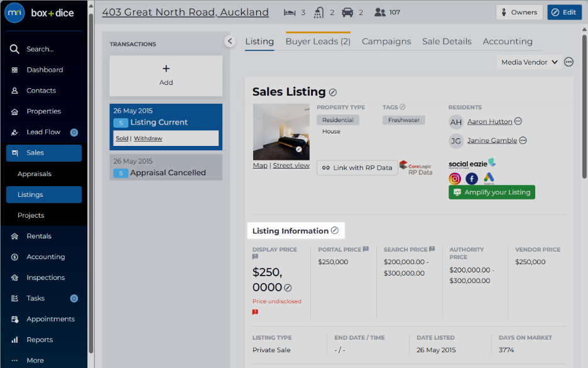The width and height of the screenshot is (588, 368).
Task: Click the Accounting sidebar dollar icon
Action: tap(14, 257)
